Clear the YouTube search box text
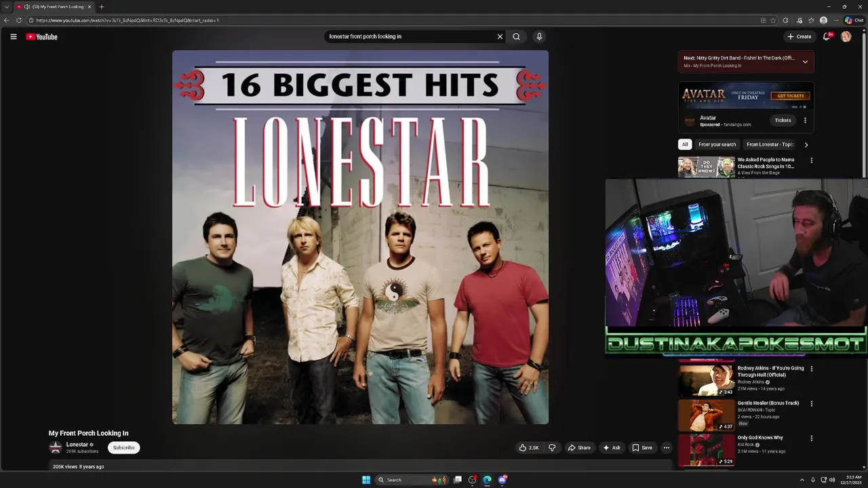 [x=500, y=37]
